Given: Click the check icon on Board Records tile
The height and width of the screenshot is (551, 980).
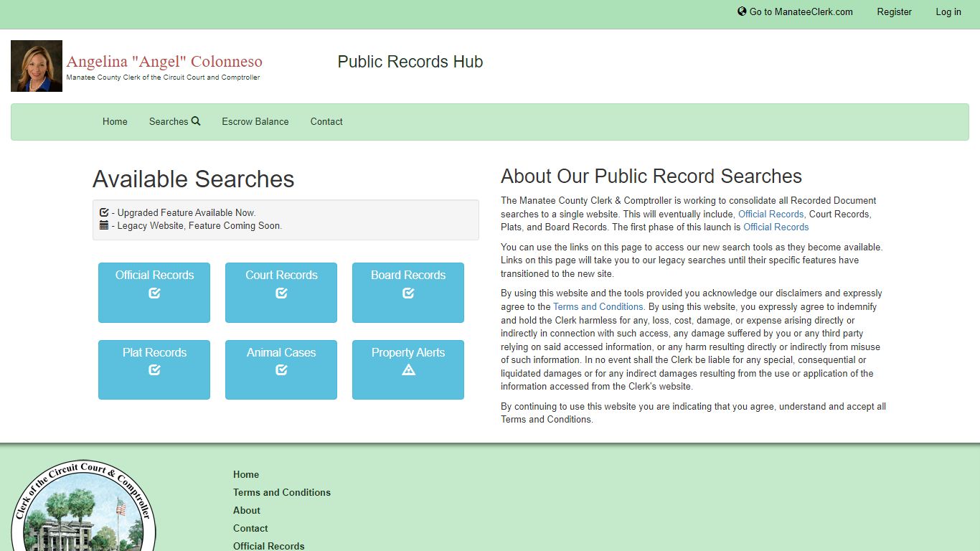Looking at the screenshot, I should tap(408, 293).
